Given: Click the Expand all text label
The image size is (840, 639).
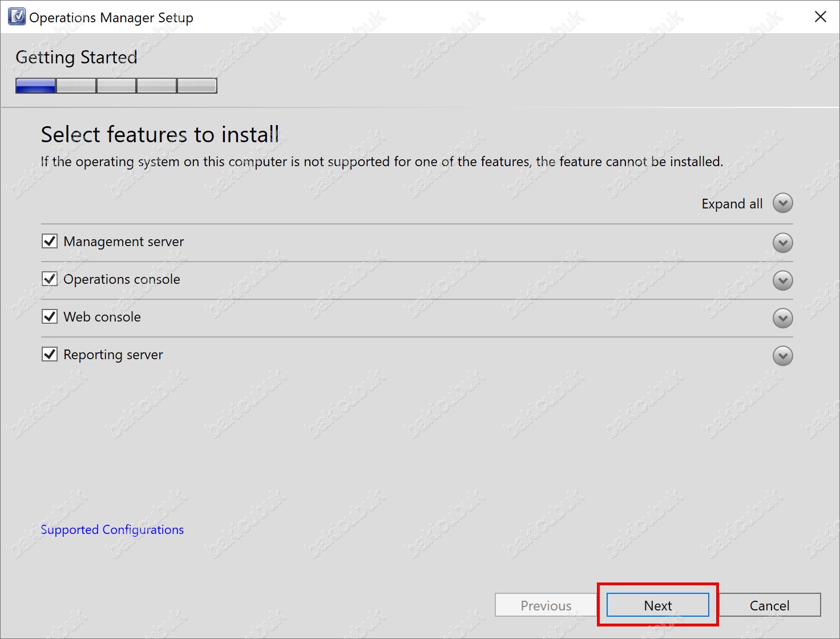Looking at the screenshot, I should click(732, 204).
